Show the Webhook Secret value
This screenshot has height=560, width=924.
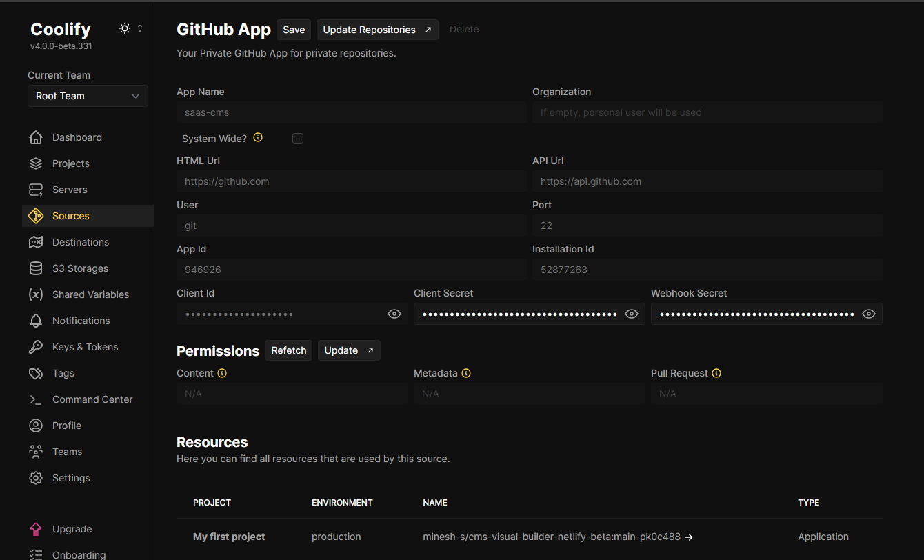[x=868, y=314]
